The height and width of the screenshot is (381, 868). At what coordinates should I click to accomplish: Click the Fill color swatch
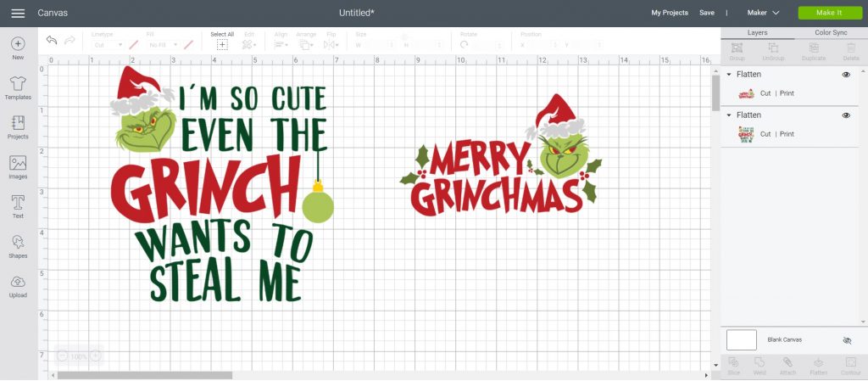tap(189, 45)
